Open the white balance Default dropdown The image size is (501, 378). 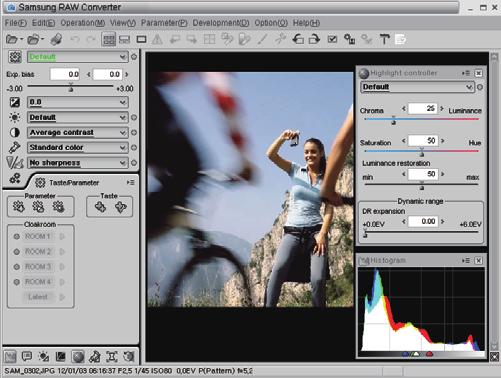point(77,117)
